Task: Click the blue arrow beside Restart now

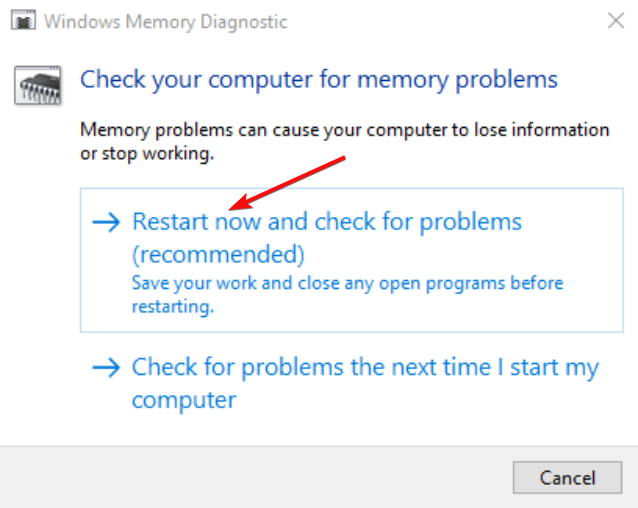Action: point(105,222)
